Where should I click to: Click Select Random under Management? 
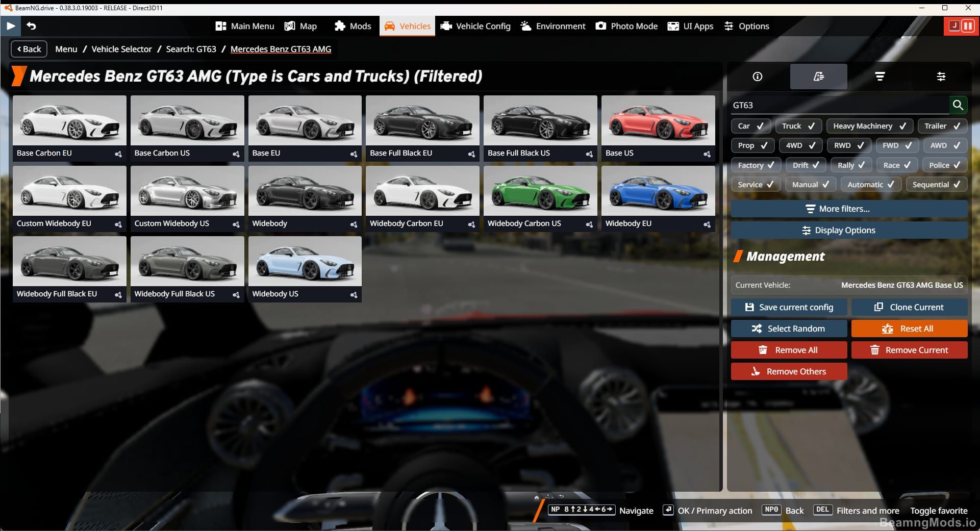click(x=789, y=328)
